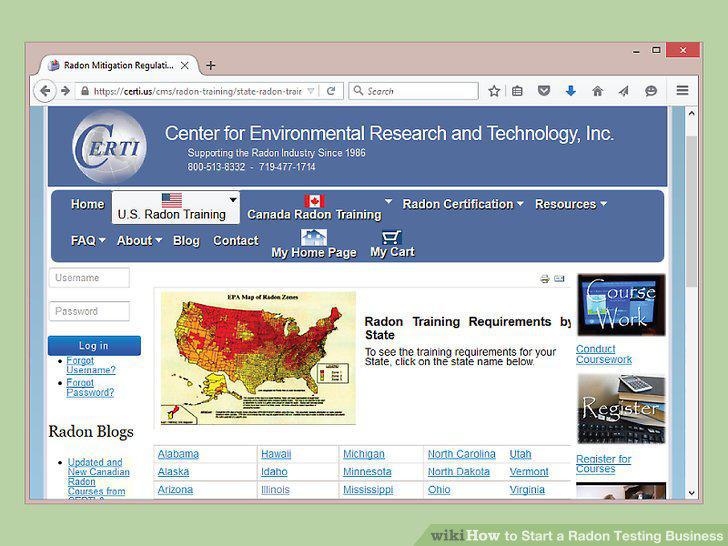This screenshot has width=728, height=546.
Task: Open the downloads arrow icon
Action: [x=571, y=91]
